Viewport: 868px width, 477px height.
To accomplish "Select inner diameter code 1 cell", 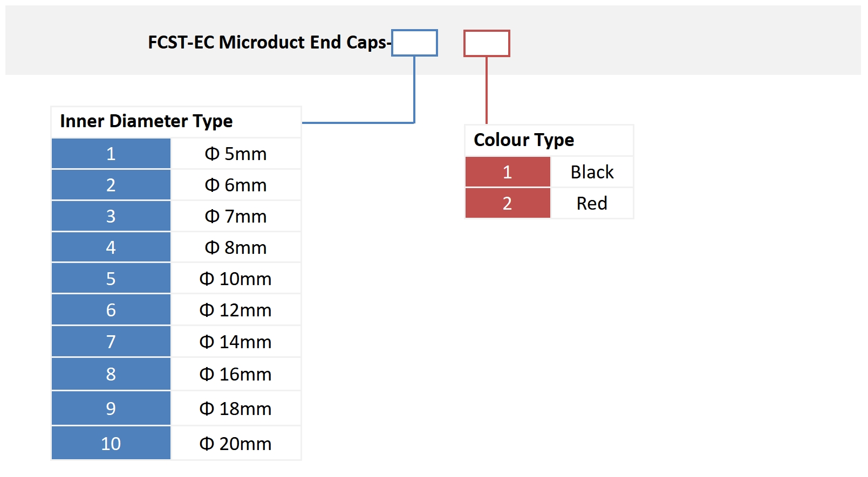I will coord(111,154).
